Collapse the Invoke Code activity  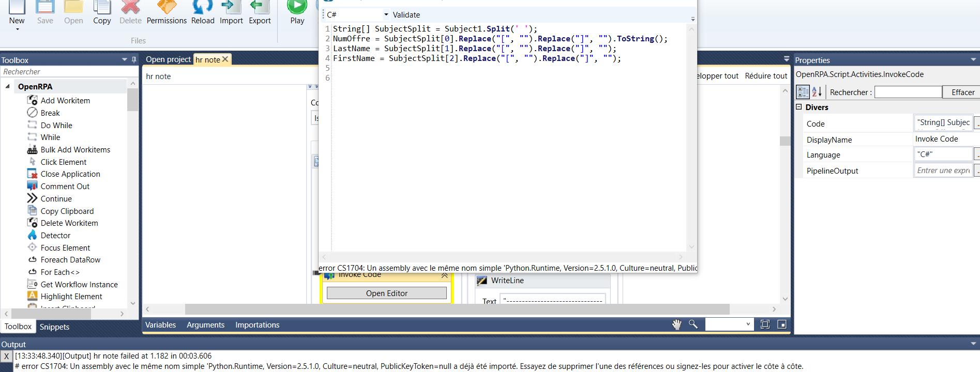tap(444, 276)
